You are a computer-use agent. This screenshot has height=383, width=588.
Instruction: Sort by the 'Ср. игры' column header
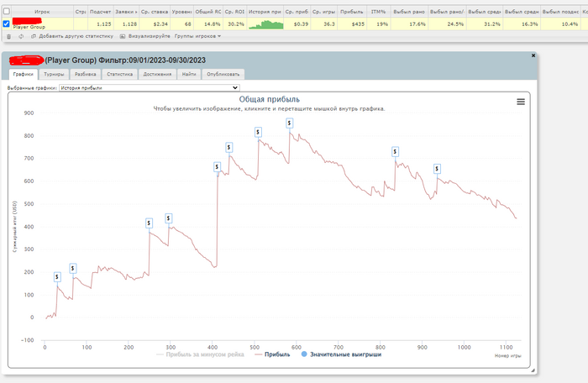pos(323,12)
